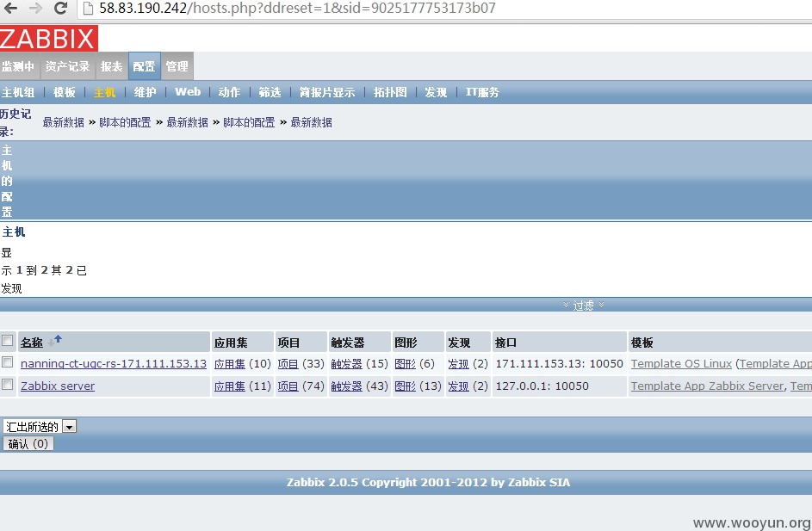
Task: Open first 脚本的配置 history link
Action: pyautogui.click(x=125, y=123)
